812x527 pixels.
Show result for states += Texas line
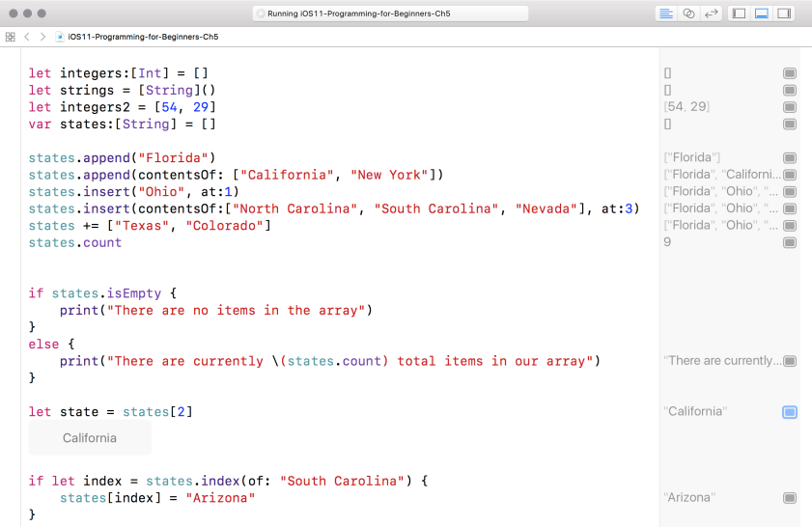click(x=790, y=225)
